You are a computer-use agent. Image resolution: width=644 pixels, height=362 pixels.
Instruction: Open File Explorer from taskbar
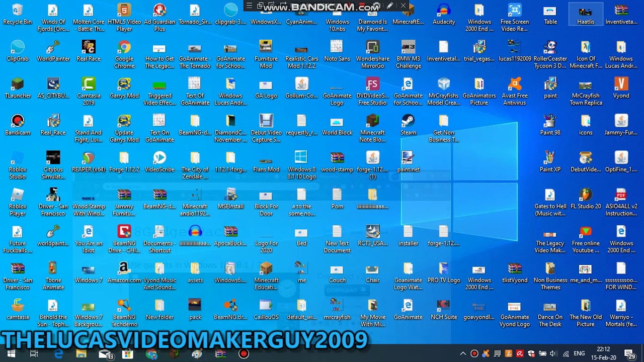tap(81, 353)
